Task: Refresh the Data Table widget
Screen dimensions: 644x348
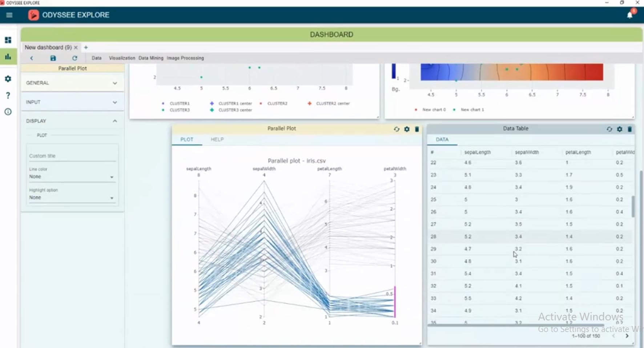Action: point(609,129)
